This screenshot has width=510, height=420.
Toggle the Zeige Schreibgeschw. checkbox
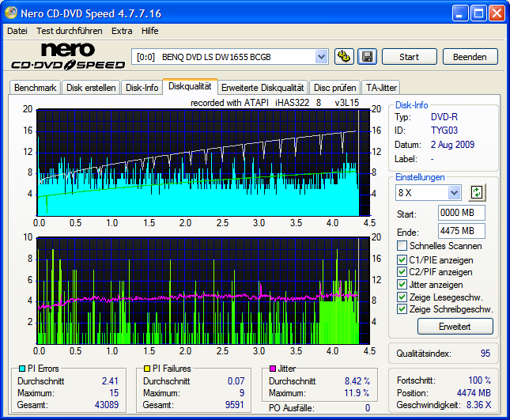pos(402,309)
